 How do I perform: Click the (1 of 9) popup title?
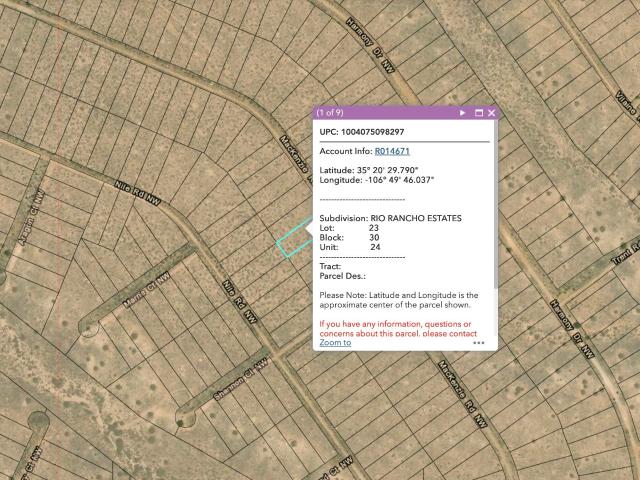tap(330, 113)
